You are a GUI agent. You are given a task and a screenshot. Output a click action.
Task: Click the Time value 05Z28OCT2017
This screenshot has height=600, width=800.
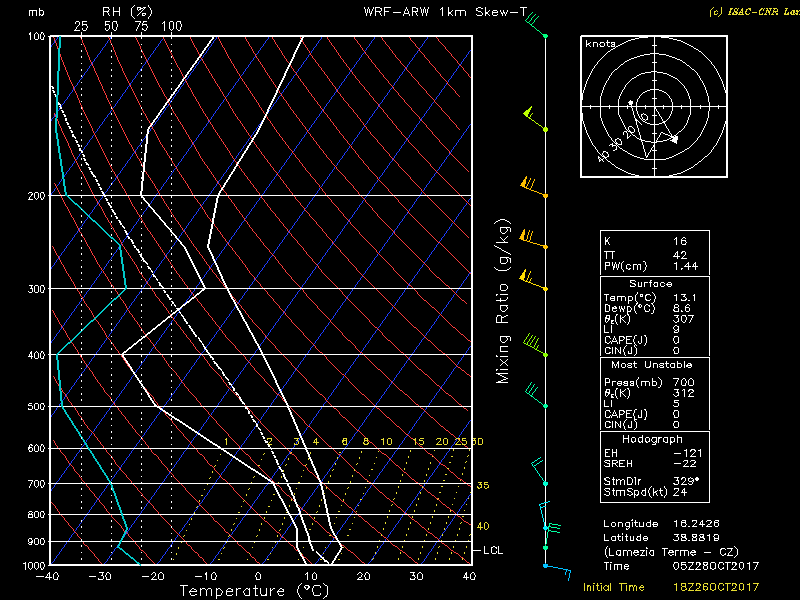pyautogui.click(x=716, y=566)
